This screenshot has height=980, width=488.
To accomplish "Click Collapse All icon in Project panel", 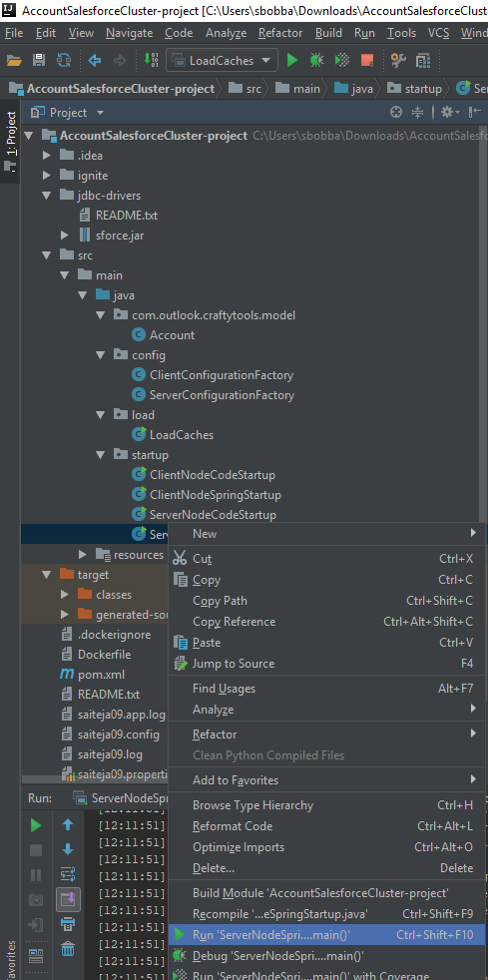I will point(417,113).
